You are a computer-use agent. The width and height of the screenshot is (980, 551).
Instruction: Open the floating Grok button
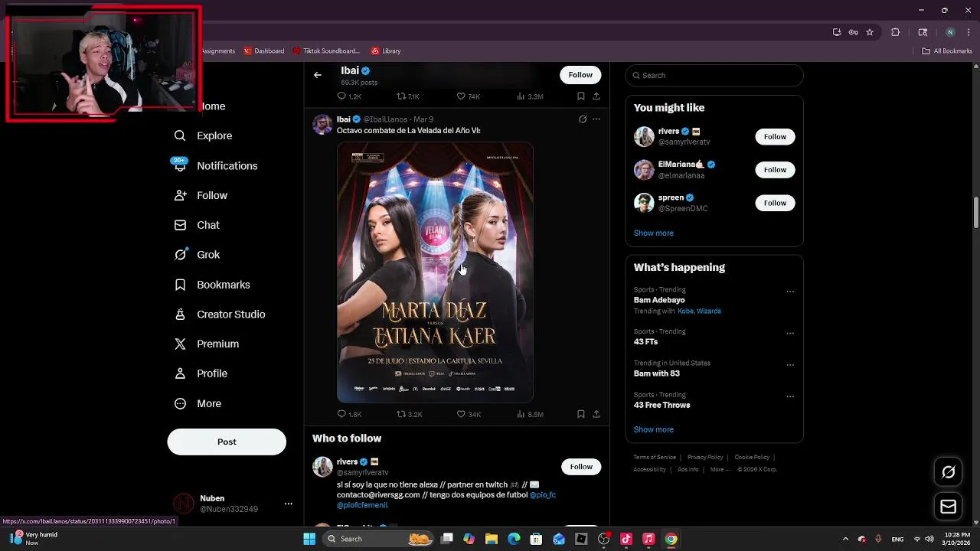[949, 472]
